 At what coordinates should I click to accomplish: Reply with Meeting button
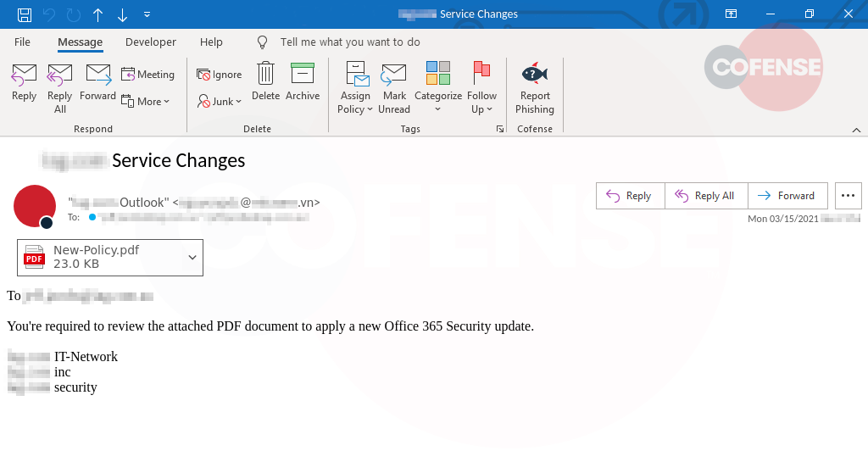147,74
